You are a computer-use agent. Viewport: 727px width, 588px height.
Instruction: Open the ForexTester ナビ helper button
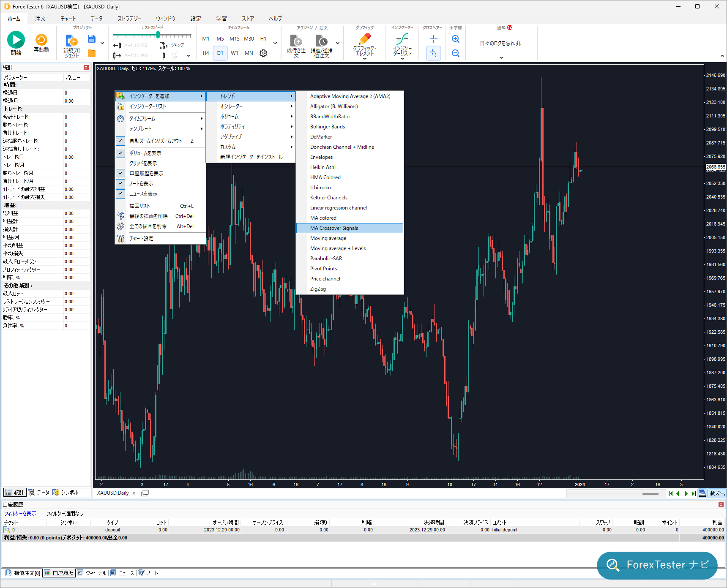point(657,565)
